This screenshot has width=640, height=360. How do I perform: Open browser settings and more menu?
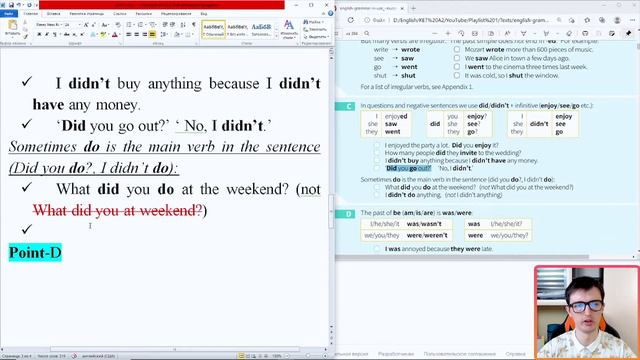(632, 20)
